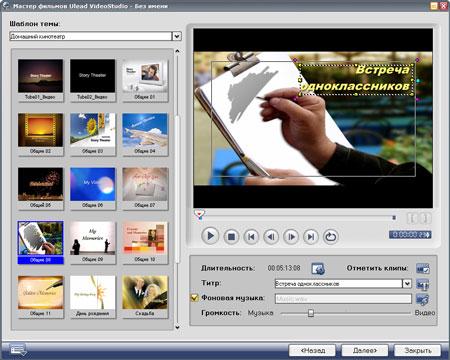Select the День рождения theme thumbnail
The height and width of the screenshot is (360, 450).
[93, 296]
